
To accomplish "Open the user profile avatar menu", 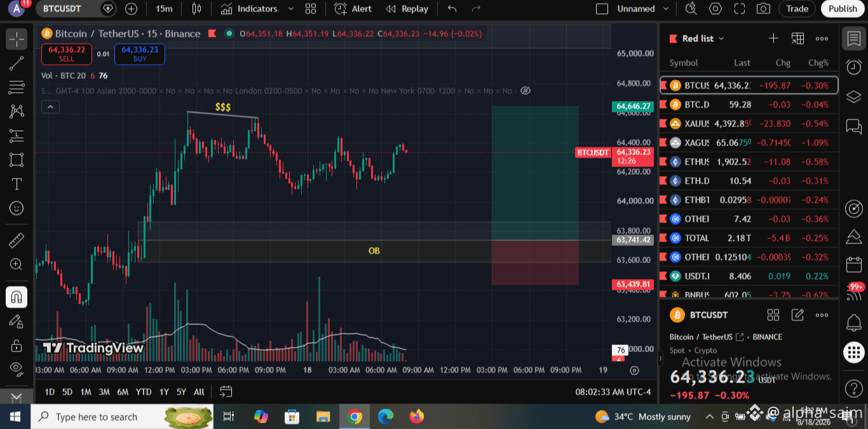I will point(17,9).
